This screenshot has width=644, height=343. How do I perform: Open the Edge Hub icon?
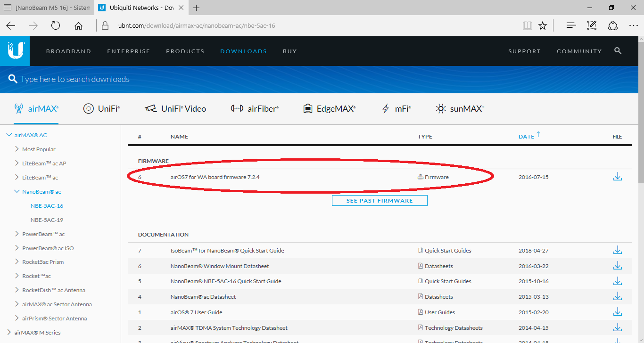pos(571,25)
